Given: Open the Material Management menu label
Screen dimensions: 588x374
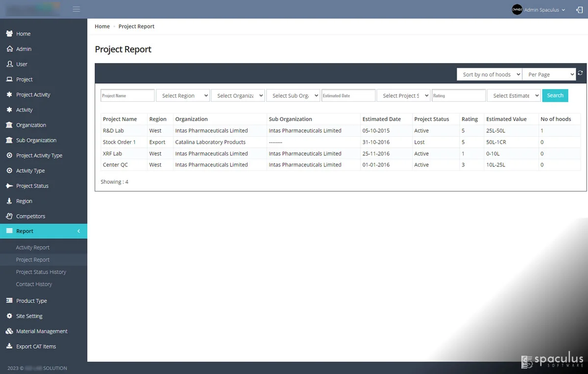Looking at the screenshot, I should point(42,331).
